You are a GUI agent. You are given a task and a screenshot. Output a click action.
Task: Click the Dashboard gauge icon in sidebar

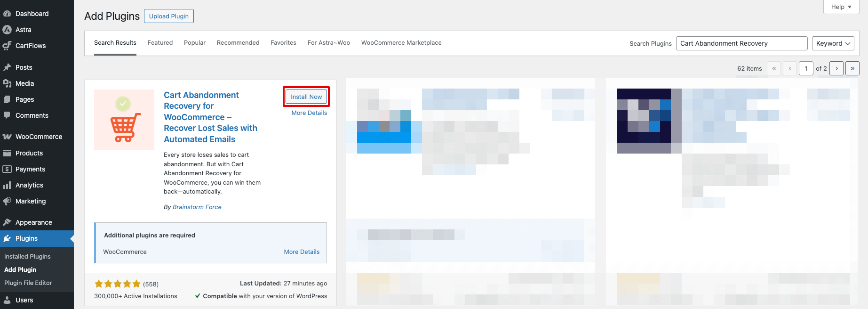tap(7, 14)
